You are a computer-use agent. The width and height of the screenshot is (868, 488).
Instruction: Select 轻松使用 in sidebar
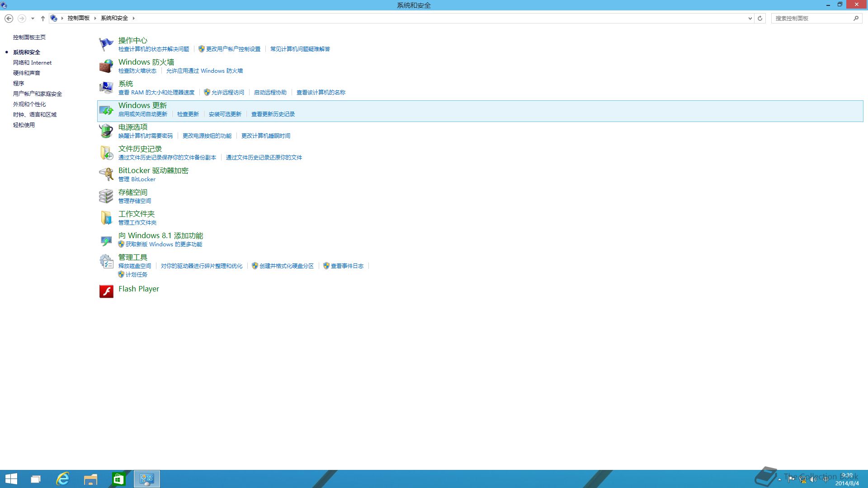tap(24, 125)
